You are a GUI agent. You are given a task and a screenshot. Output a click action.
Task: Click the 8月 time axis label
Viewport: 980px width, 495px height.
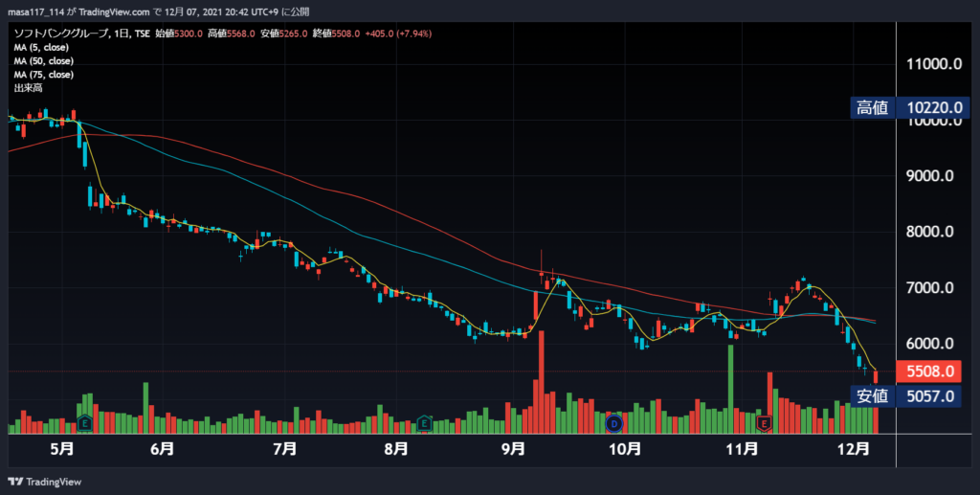point(395,449)
